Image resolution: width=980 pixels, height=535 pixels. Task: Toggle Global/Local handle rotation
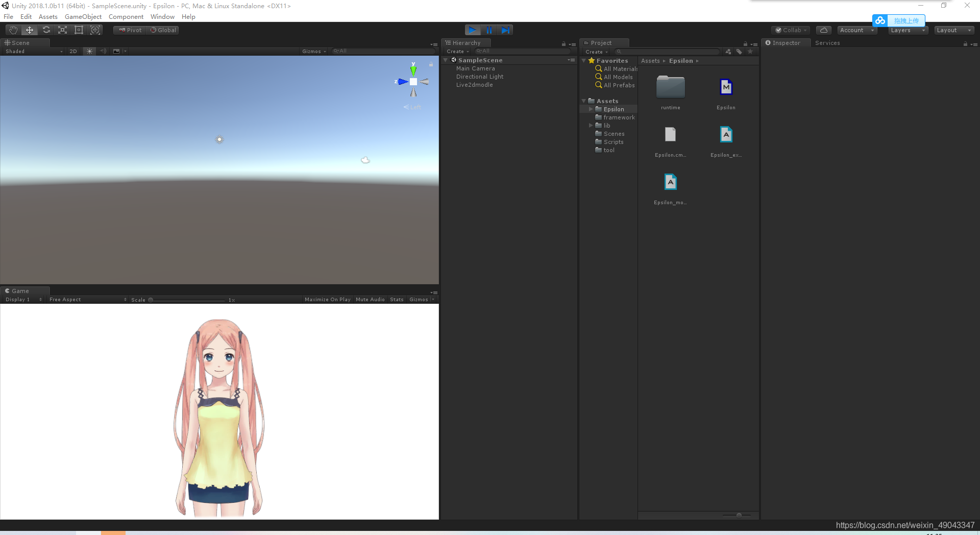(x=163, y=30)
